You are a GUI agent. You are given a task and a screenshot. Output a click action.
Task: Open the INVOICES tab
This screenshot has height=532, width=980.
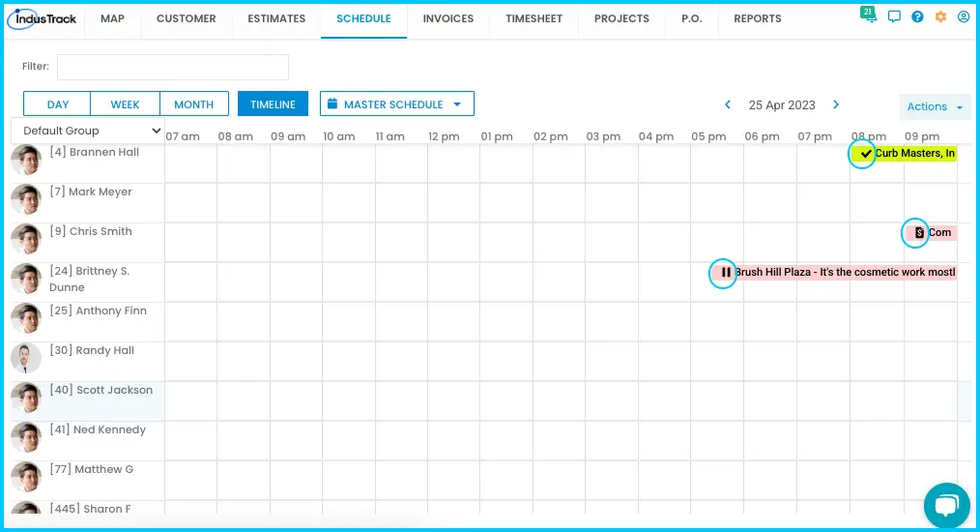point(448,18)
